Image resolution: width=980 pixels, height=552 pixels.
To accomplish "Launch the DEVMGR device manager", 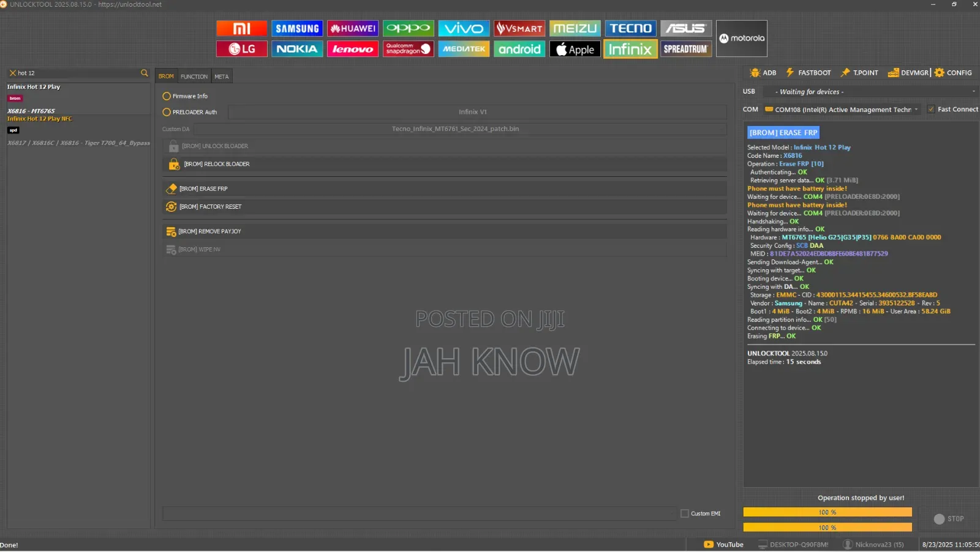I will pyautogui.click(x=908, y=73).
